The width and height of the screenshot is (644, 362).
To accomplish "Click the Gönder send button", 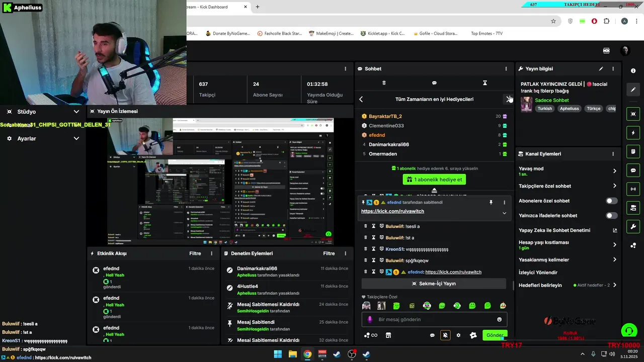I will tap(495, 335).
